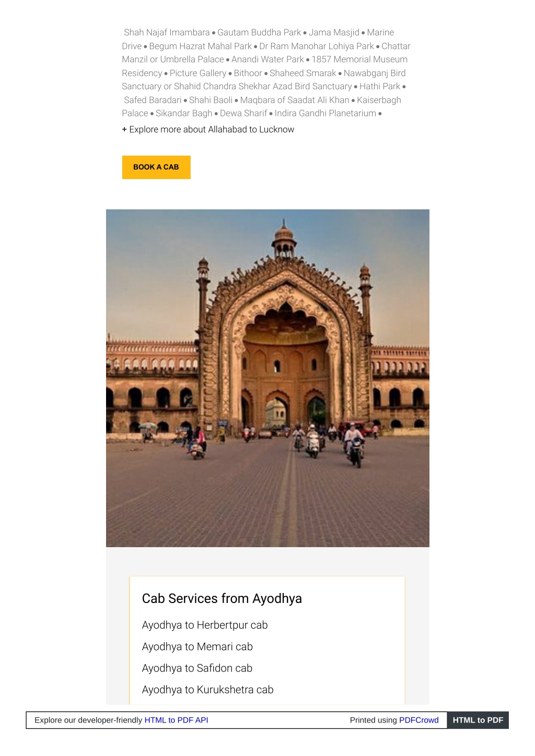Click Anandi Water Park in the list
Viewport: 535px width, 756px height.
click(267, 60)
